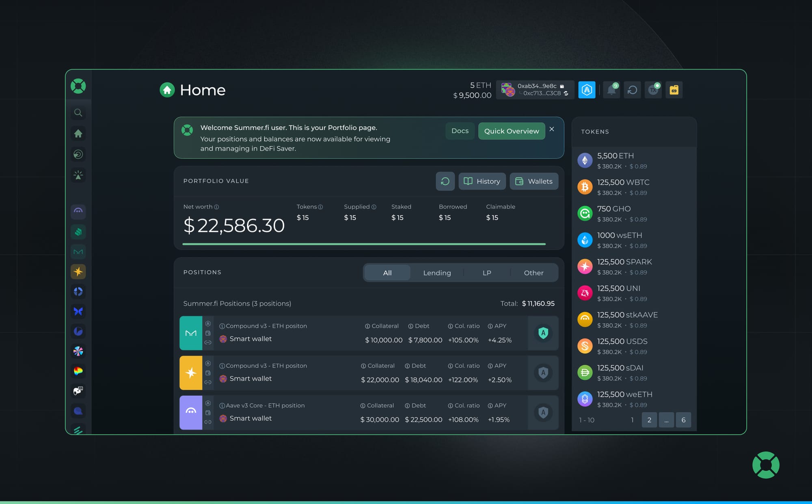Toggle automation shield on Aave v3 position
The height and width of the screenshot is (504, 812).
coord(543,413)
